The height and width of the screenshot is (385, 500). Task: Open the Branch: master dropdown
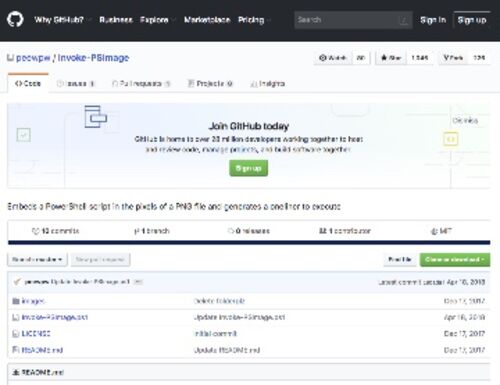pyautogui.click(x=37, y=259)
